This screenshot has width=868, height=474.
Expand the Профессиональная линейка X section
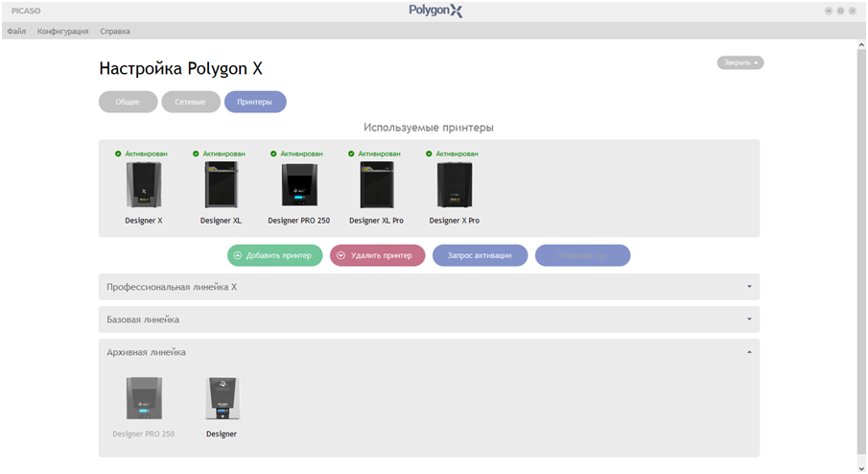click(749, 286)
